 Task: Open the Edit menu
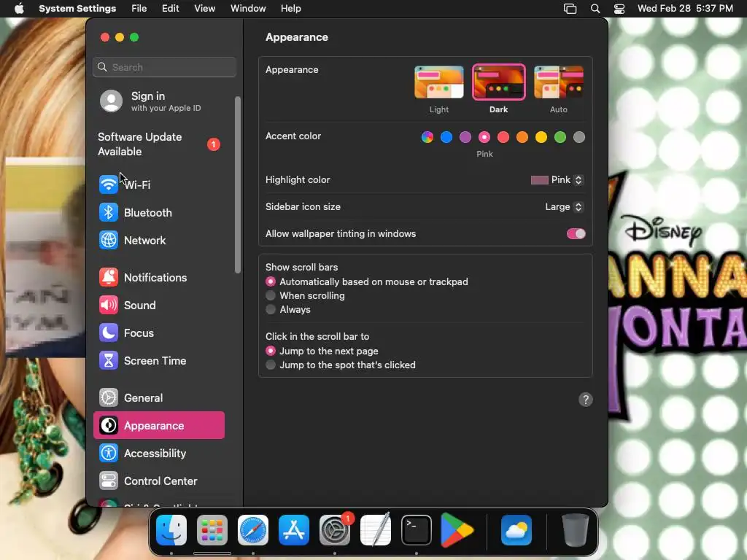click(x=170, y=9)
